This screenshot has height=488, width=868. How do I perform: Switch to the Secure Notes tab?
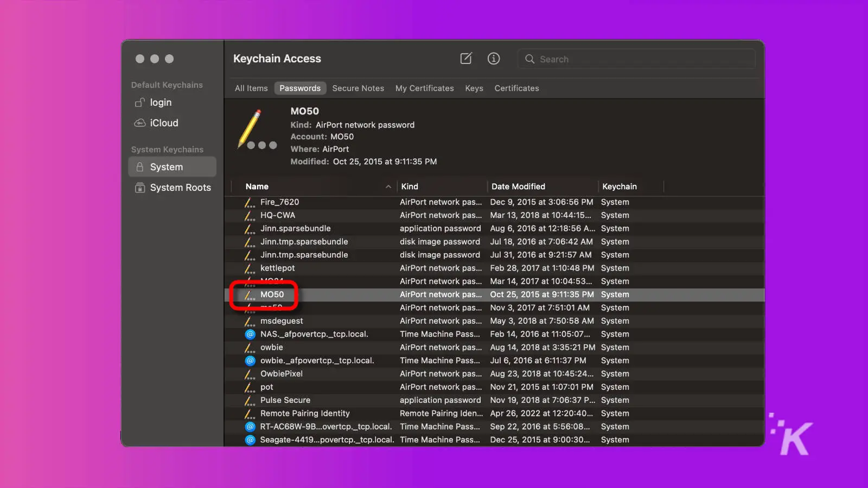pyautogui.click(x=358, y=88)
